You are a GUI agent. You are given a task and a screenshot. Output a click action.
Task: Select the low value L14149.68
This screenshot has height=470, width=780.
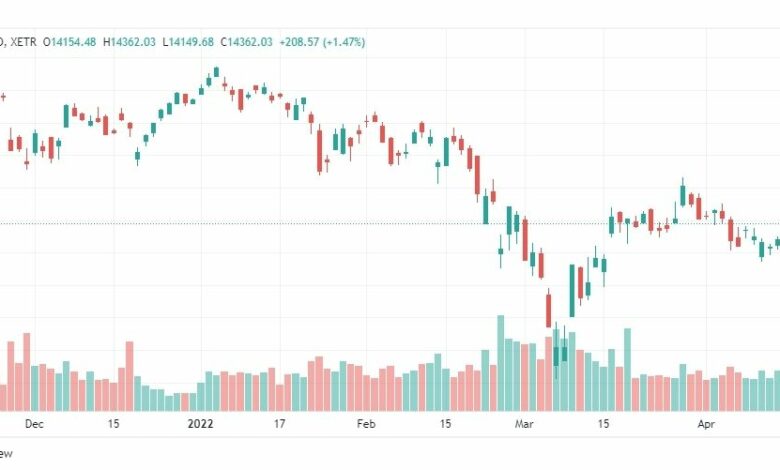tap(188, 42)
